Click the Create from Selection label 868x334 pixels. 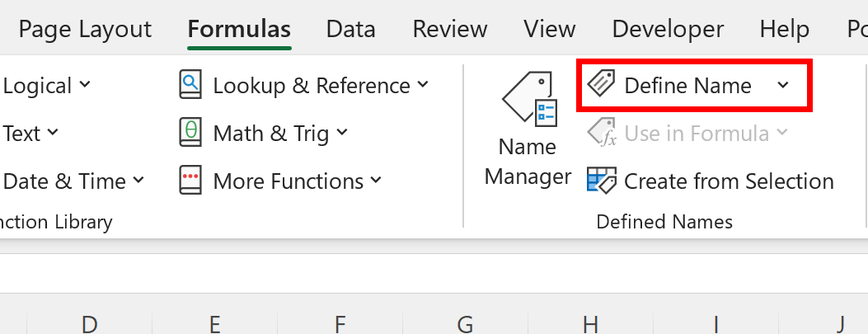pos(729,181)
